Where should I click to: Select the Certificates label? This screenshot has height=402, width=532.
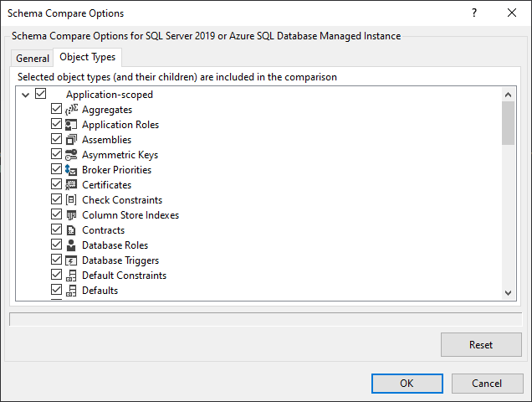click(x=106, y=185)
